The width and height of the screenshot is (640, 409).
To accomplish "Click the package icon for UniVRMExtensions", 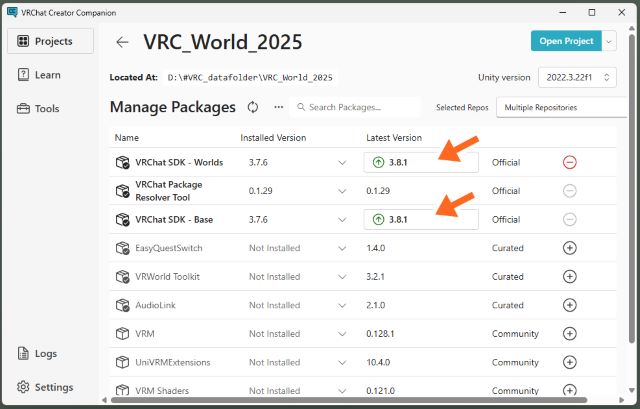I will (122, 362).
